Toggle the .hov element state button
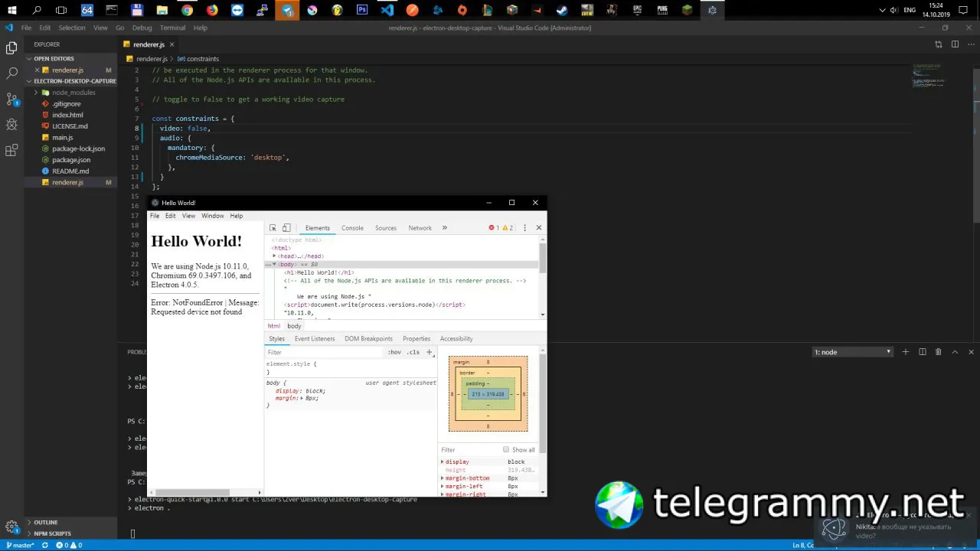The image size is (980, 551). coord(394,353)
